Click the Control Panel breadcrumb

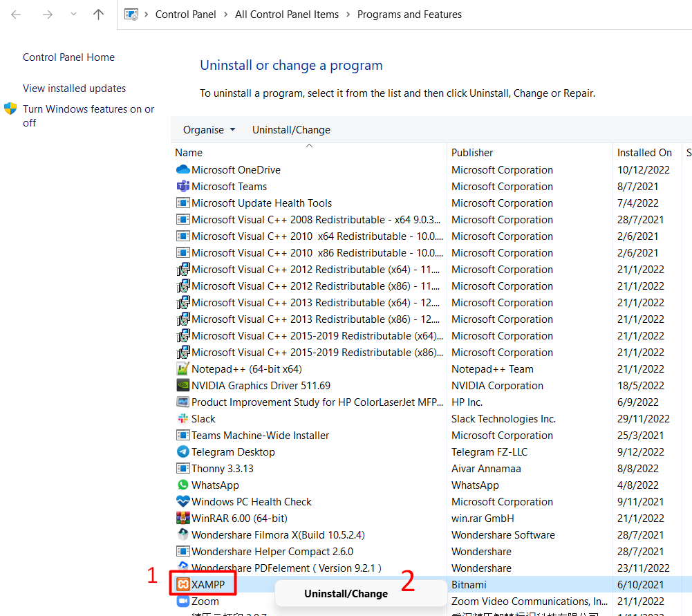click(185, 15)
